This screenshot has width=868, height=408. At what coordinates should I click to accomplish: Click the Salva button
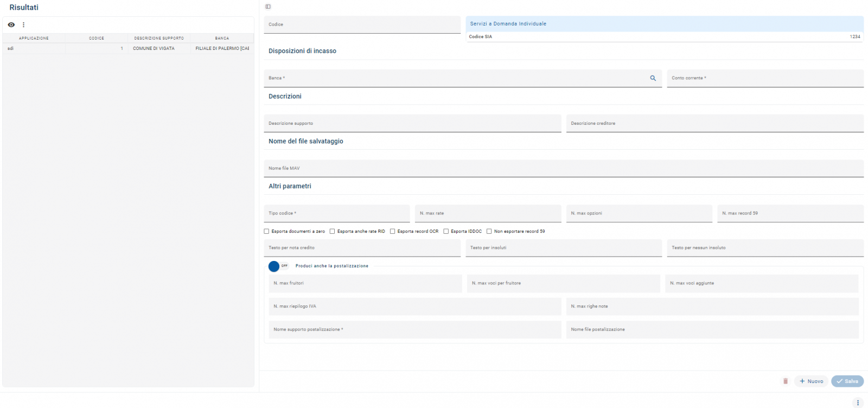point(847,381)
